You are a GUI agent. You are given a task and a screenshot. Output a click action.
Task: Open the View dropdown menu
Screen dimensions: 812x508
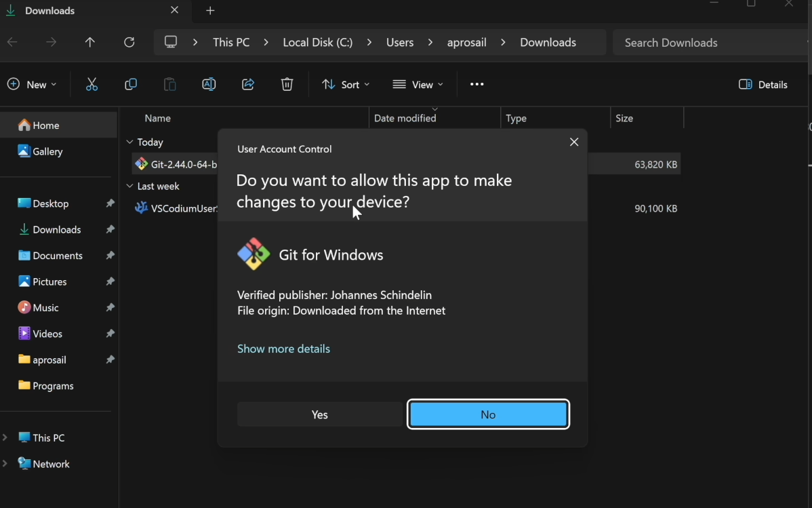pyautogui.click(x=418, y=85)
